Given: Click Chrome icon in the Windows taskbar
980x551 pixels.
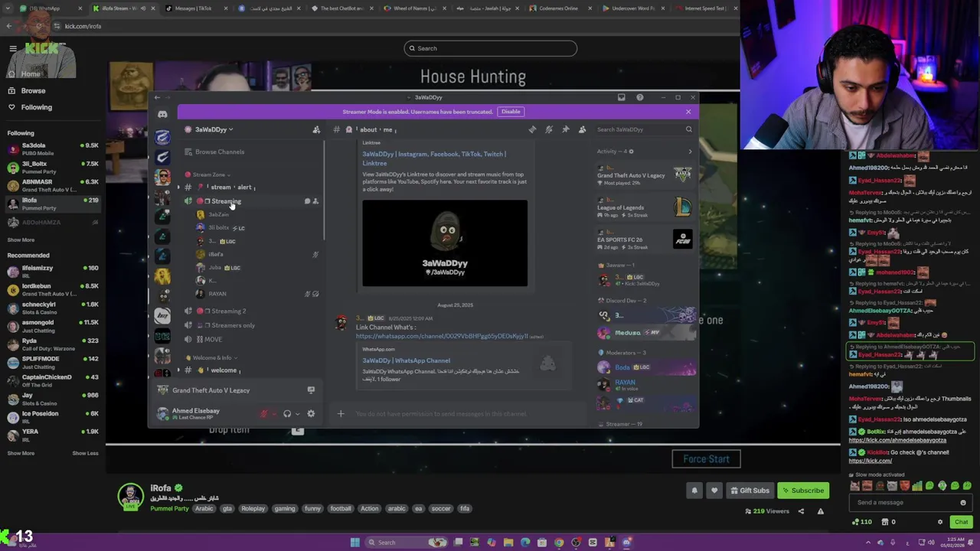Looking at the screenshot, I should click(x=559, y=543).
